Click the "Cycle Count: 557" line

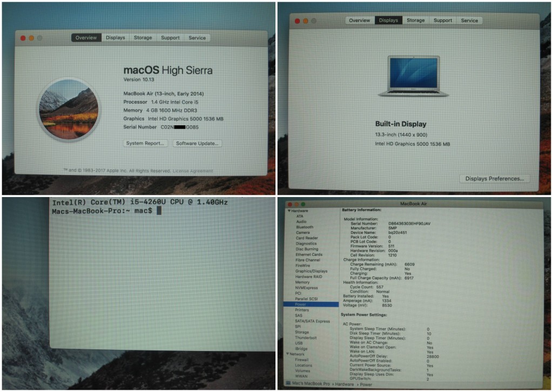pyautogui.click(x=367, y=287)
